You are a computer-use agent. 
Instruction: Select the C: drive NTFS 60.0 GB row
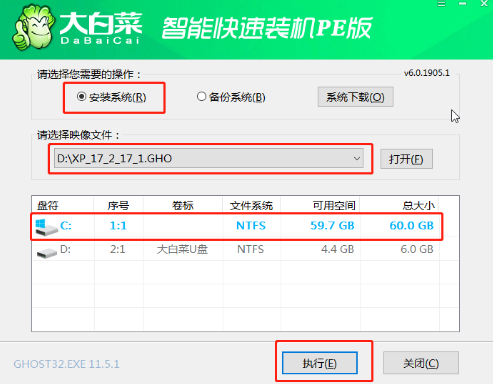[237, 226]
